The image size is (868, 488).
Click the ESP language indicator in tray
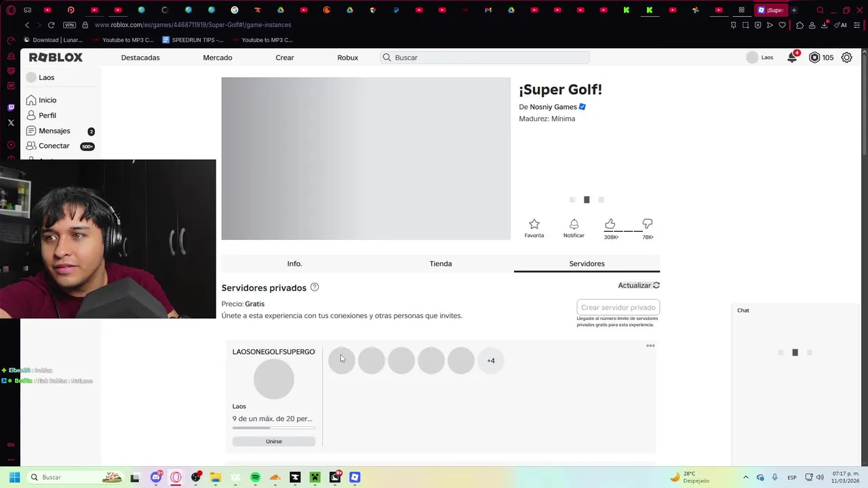point(791,478)
